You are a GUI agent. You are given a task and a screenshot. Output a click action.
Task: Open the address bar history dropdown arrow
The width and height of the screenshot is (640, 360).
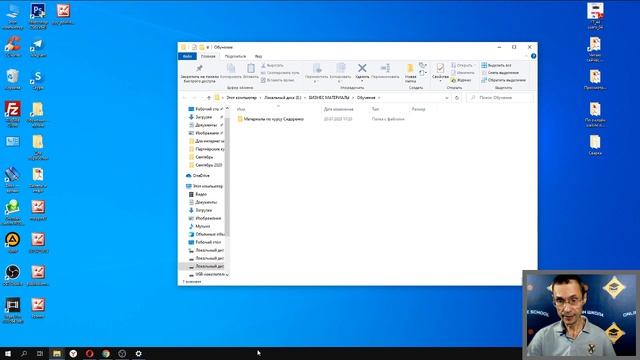point(447,98)
